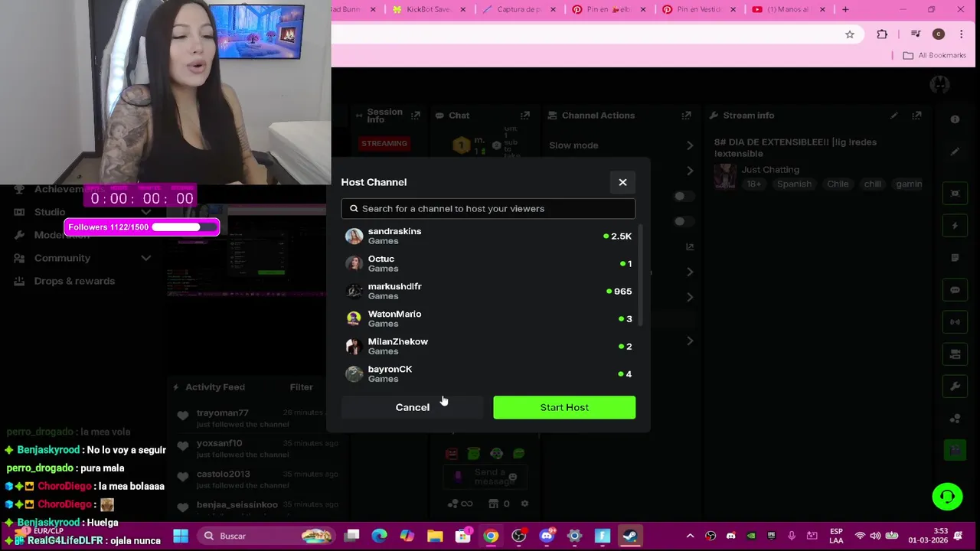Click the taskbar Buscar search box
Viewport: 980px width, 551px height.
click(268, 536)
